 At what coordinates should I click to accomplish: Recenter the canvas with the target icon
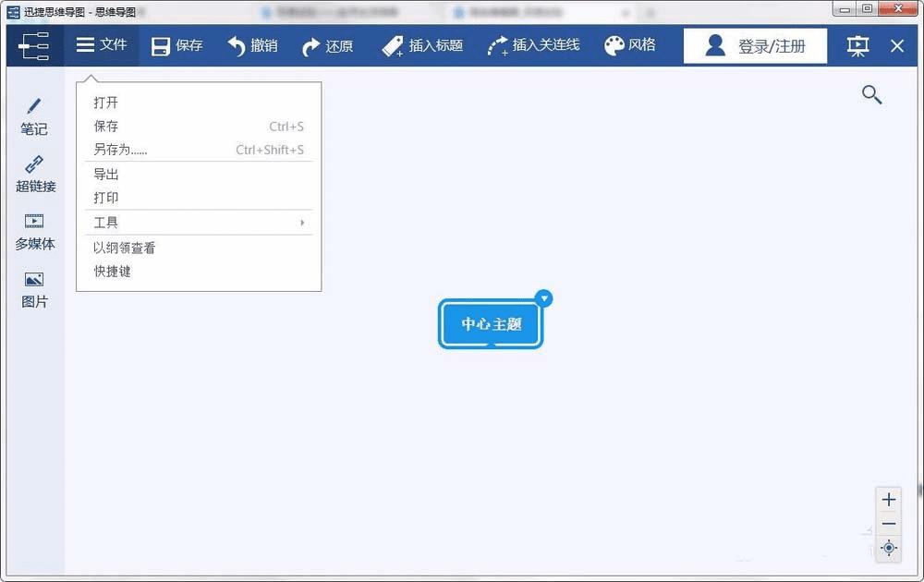pos(889,548)
